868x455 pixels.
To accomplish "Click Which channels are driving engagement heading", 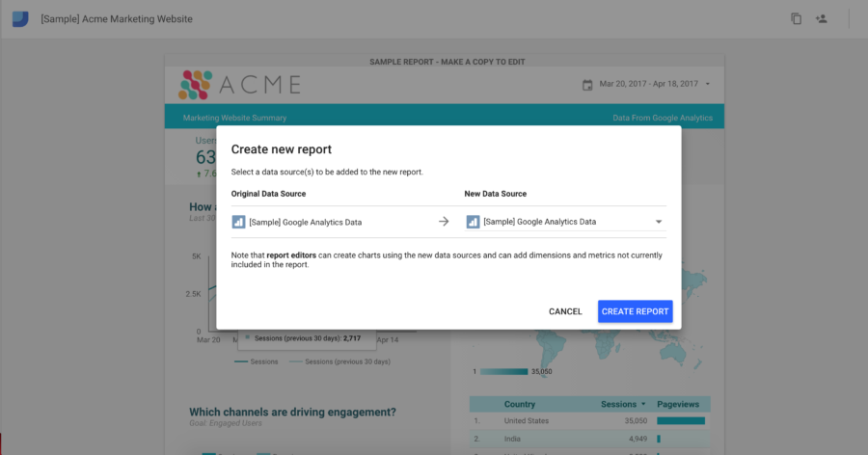I will pos(292,412).
